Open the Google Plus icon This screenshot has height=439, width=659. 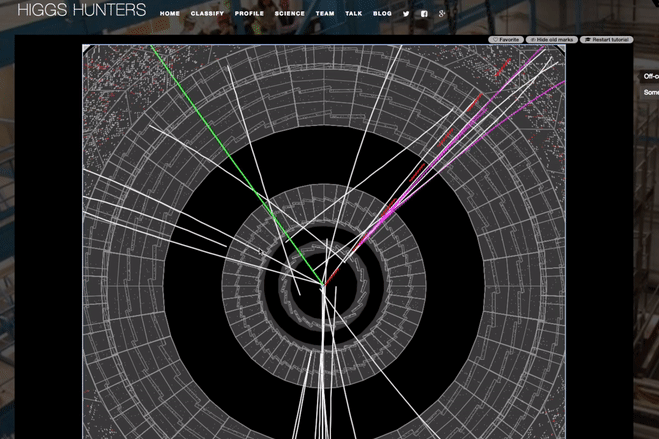pyautogui.click(x=442, y=13)
